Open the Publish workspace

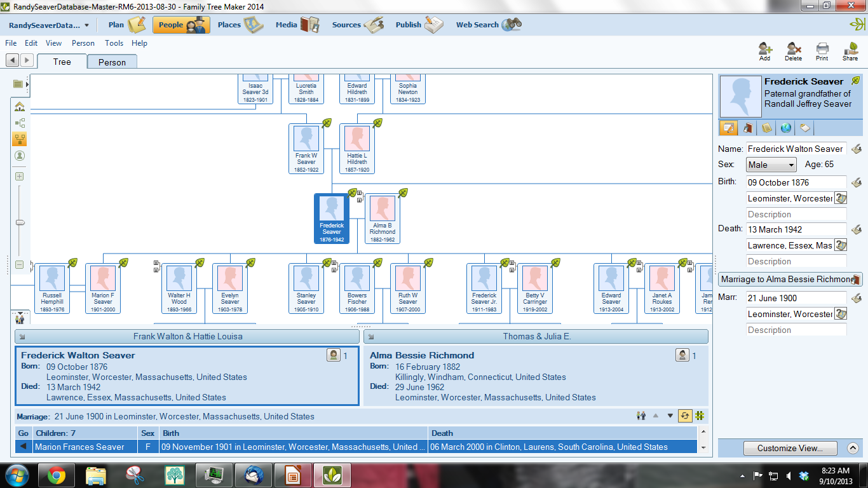click(419, 25)
